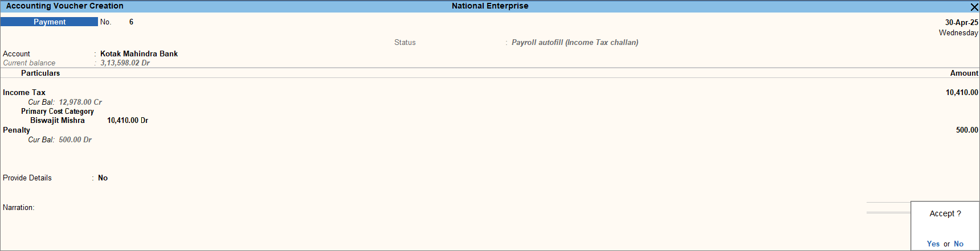Viewport: 980px width, 251px height.
Task: Select the Penalty ledger entry
Action: coord(17,130)
